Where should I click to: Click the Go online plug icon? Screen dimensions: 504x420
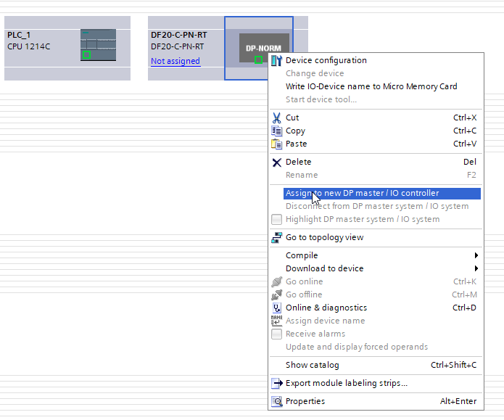[276, 281]
